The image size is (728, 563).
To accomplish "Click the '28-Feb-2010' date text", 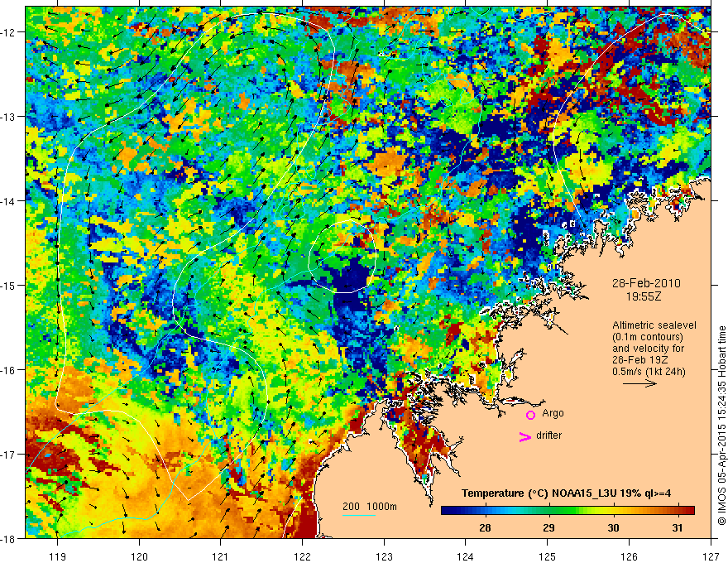I will point(646,283).
